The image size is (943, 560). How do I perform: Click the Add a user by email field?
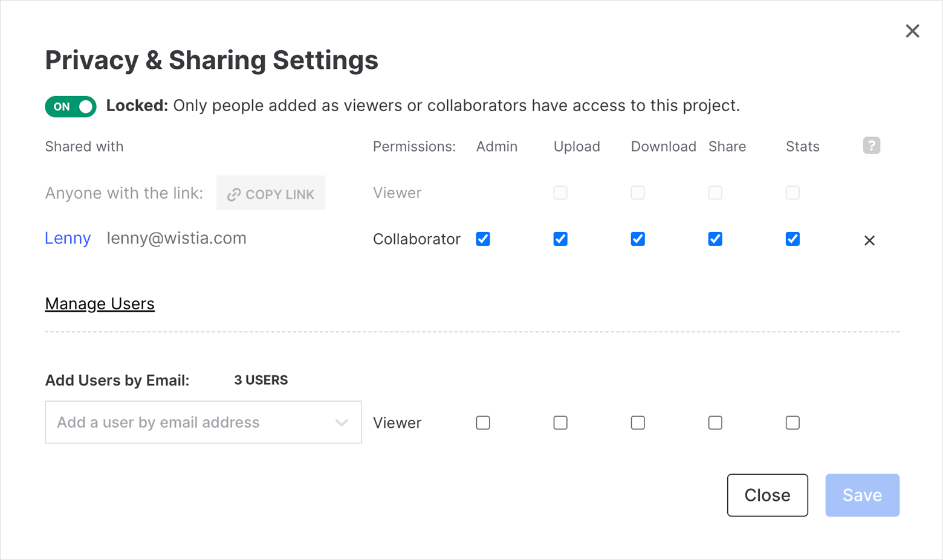click(203, 422)
